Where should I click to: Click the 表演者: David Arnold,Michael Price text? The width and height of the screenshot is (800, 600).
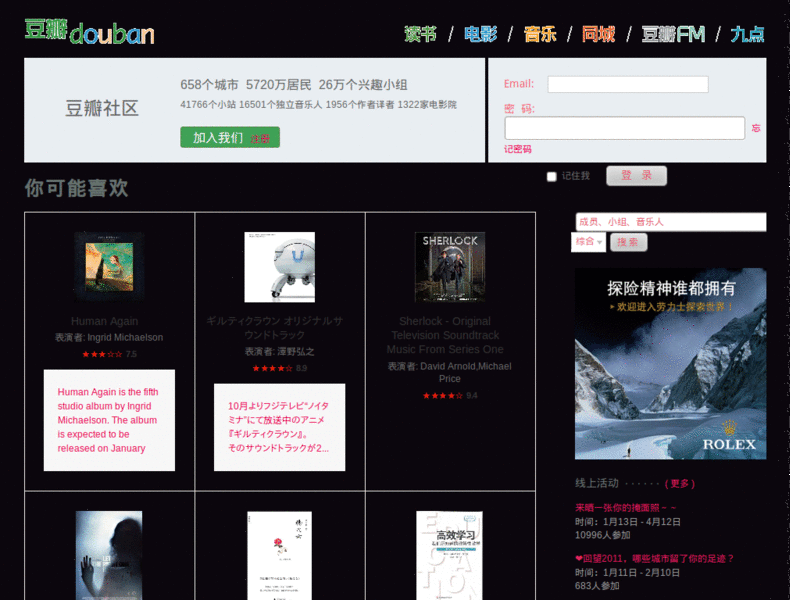pos(449,372)
